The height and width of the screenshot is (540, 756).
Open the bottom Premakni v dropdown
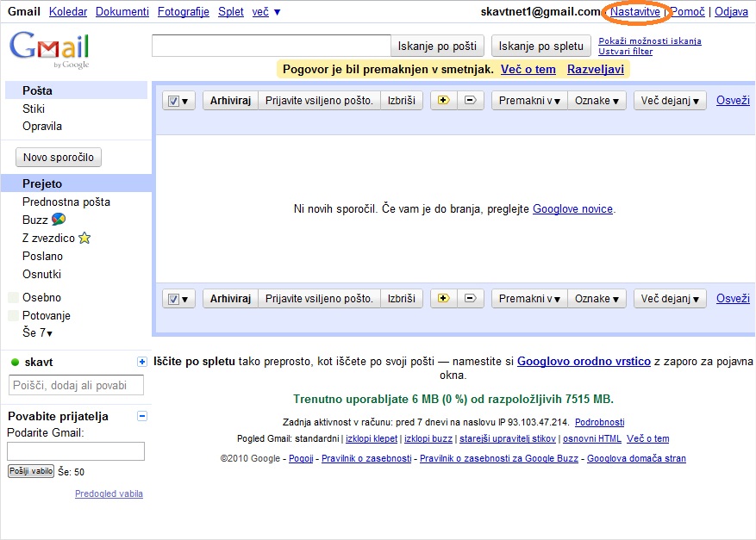529,298
